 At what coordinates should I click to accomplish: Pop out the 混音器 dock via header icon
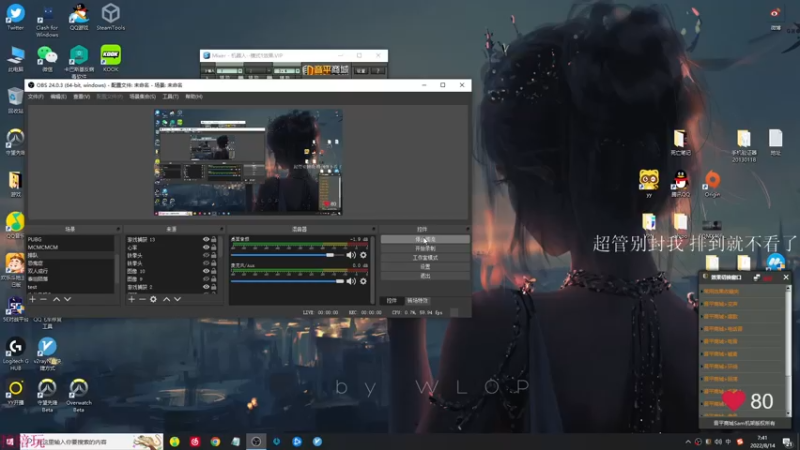pyautogui.click(x=373, y=229)
